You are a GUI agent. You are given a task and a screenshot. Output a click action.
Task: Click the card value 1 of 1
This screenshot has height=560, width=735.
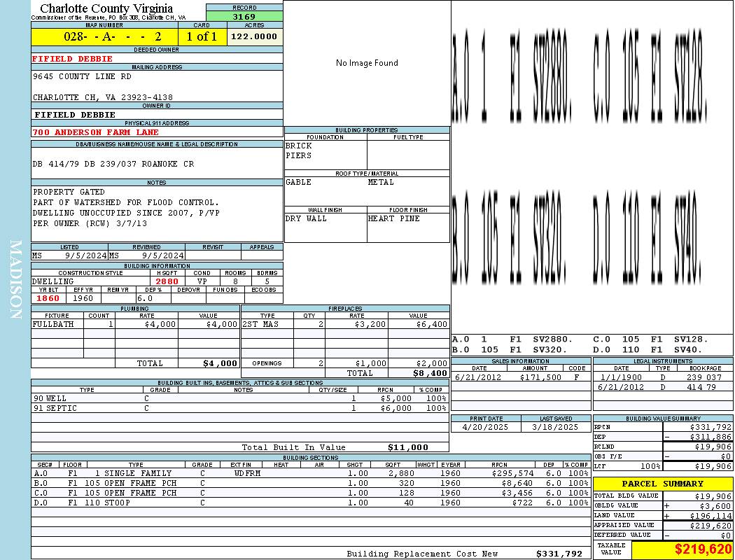point(202,36)
